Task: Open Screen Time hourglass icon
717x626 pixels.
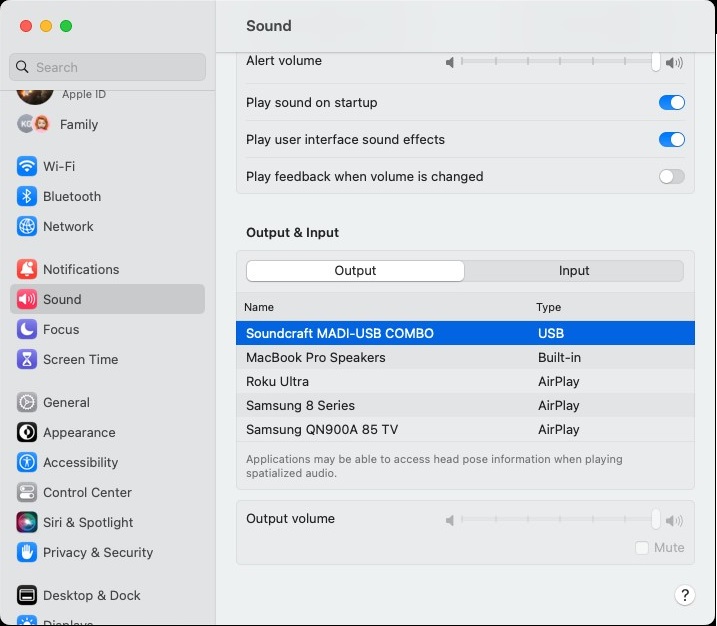Action: click(x=27, y=359)
